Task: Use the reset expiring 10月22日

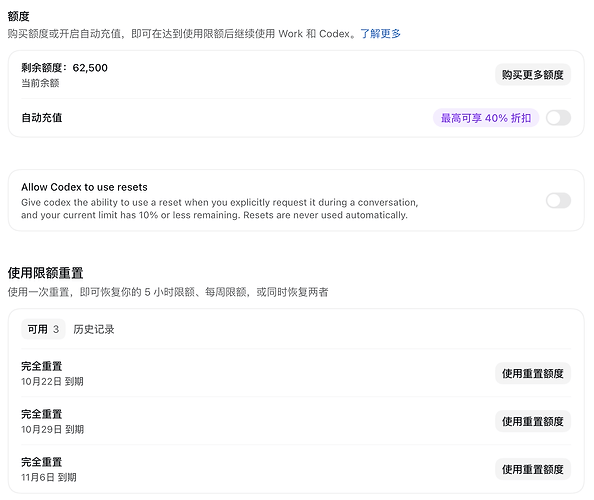Action: coord(533,373)
